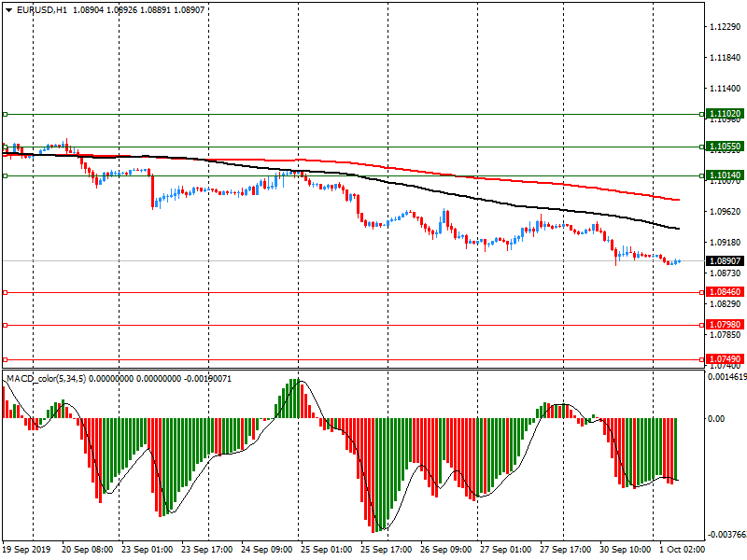This screenshot has width=747, height=560.
Task: Click the 23 Sep 17:00 time label
Action: coord(206,550)
